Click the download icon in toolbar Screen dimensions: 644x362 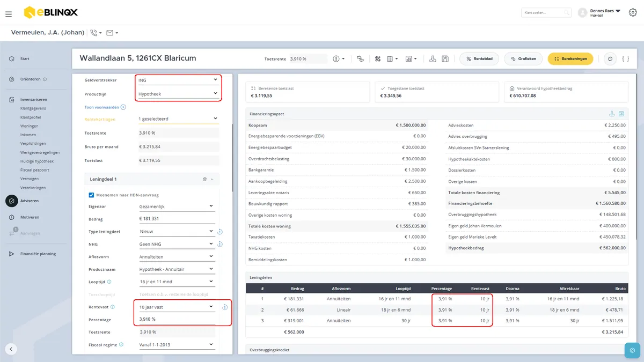pos(433,58)
